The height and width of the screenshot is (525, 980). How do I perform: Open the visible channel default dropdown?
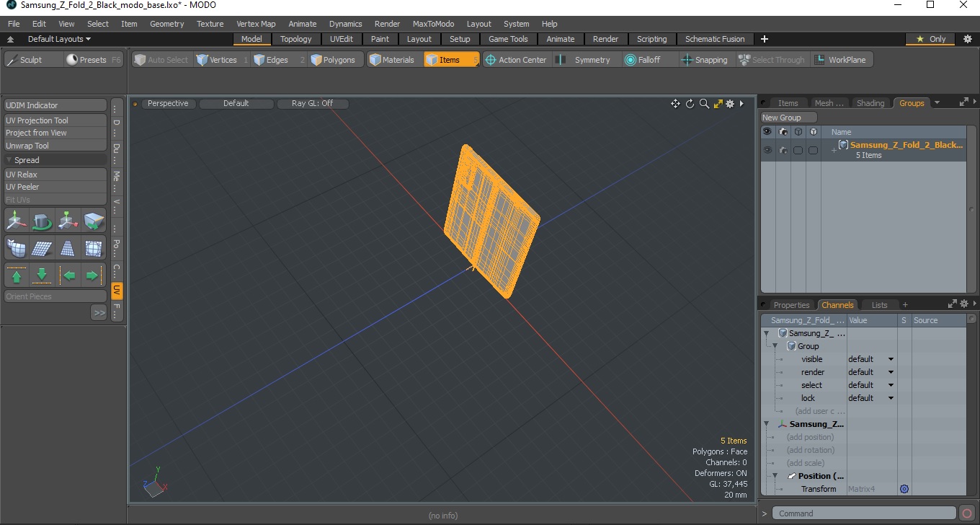[x=870, y=359]
